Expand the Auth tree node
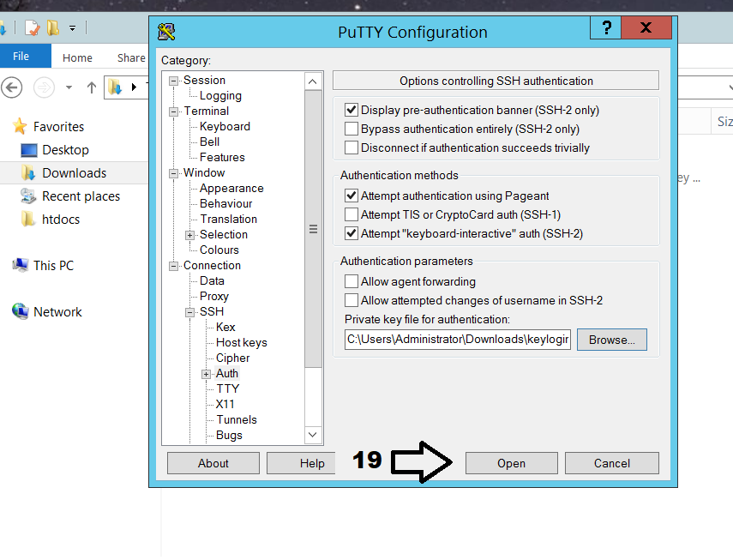733x560 pixels. pyautogui.click(x=206, y=374)
